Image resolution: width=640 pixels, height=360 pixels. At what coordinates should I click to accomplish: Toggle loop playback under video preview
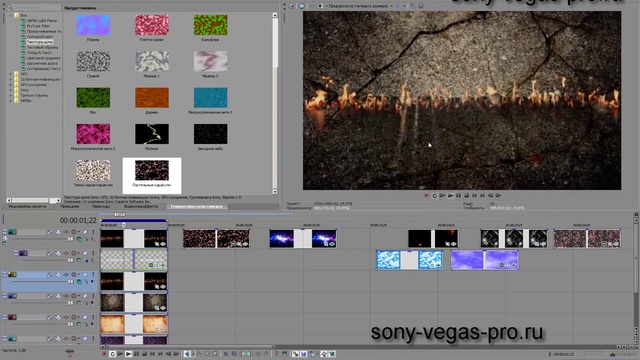pyautogui.click(x=434, y=196)
